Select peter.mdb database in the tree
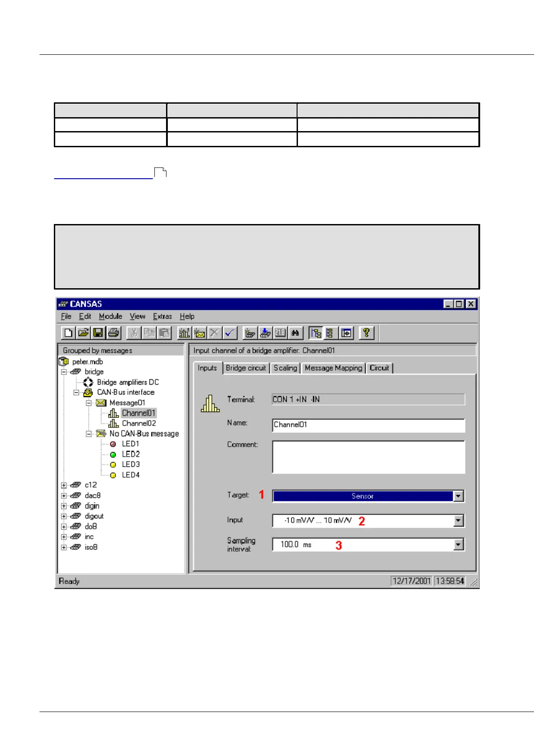This screenshot has height=756, width=534. (88, 362)
